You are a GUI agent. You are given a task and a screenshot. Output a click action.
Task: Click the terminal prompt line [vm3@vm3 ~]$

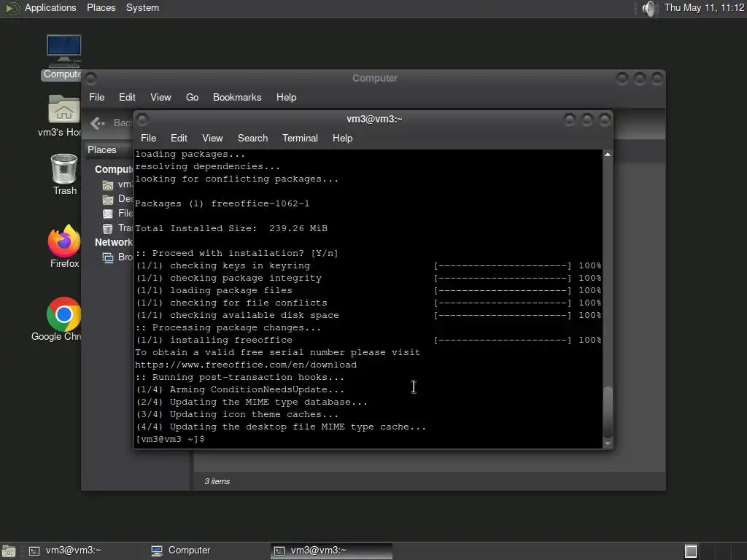click(x=170, y=439)
